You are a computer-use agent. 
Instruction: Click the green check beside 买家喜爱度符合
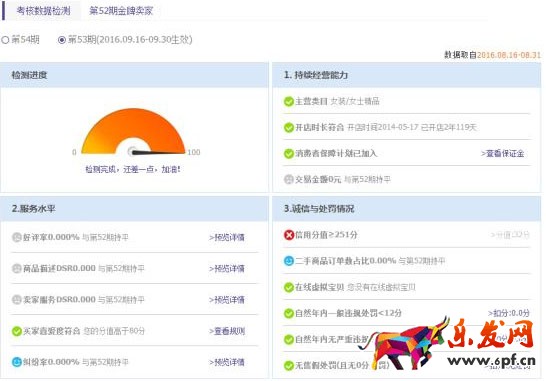tap(17, 331)
